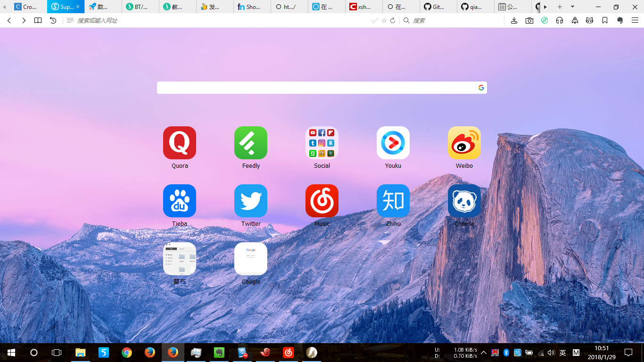Open the Windows Start menu

pos(11,353)
